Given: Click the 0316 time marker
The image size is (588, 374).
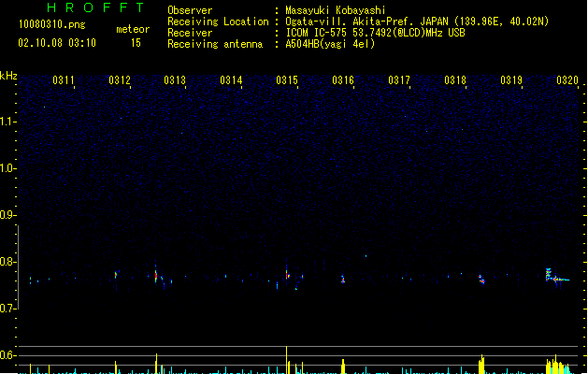Looking at the screenshot, I should [343, 80].
